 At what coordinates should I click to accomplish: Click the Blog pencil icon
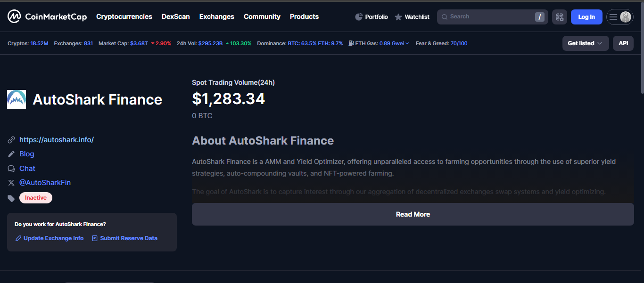tap(11, 154)
